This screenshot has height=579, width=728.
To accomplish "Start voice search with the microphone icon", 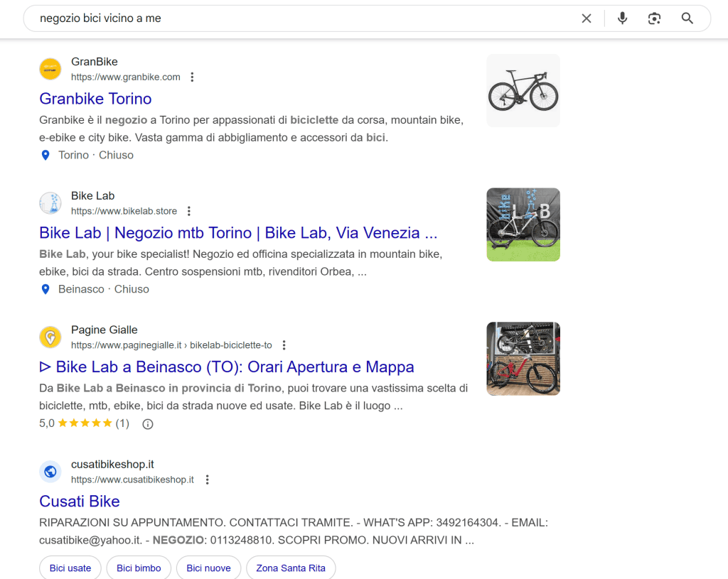I will click(x=622, y=18).
